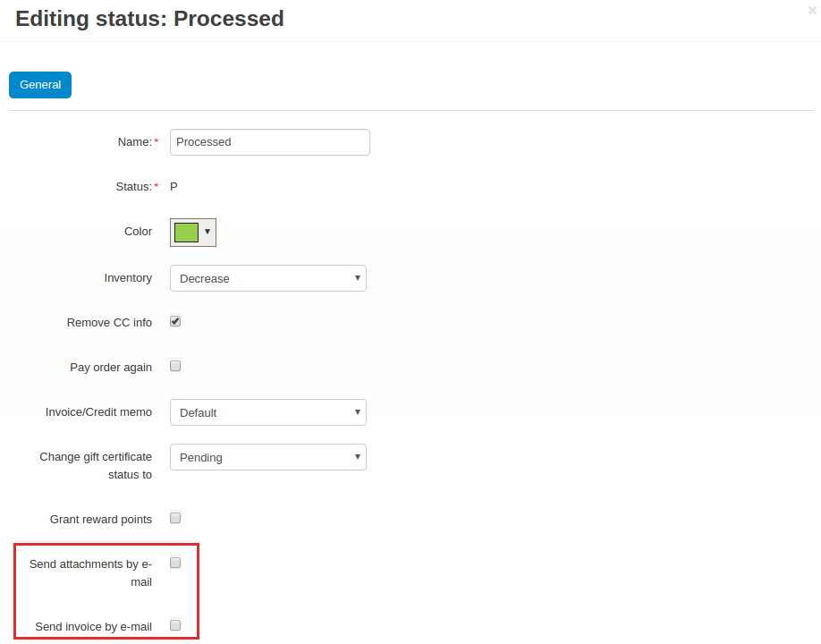Click the Invoice/Credit memo label
Viewport: 821px width, 644px height.
[98, 412]
